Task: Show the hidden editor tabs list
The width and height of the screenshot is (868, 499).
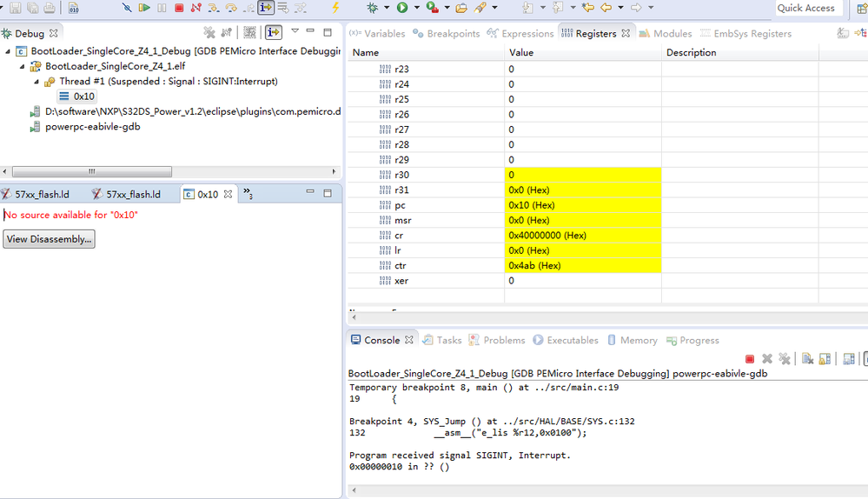Action: (248, 193)
